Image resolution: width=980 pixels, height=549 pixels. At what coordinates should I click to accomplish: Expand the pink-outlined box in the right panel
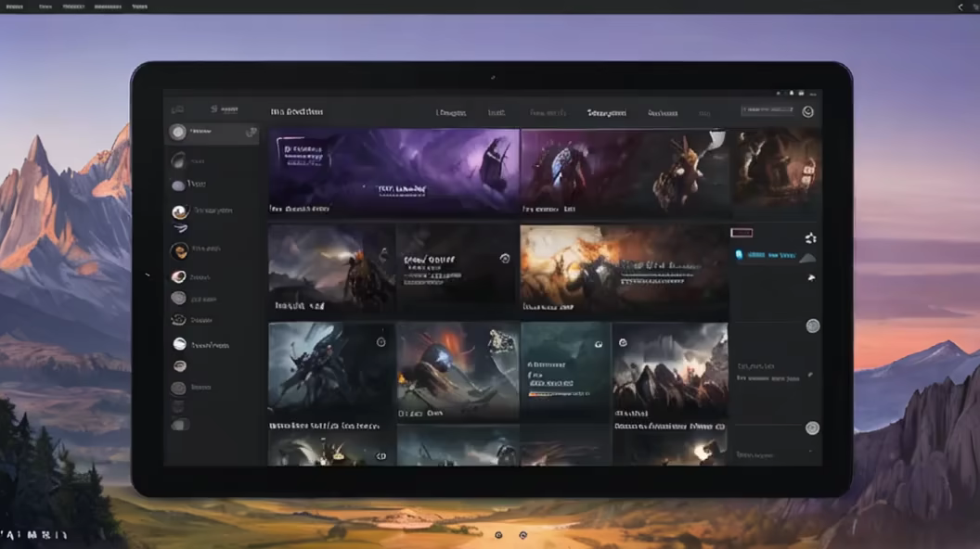click(741, 233)
